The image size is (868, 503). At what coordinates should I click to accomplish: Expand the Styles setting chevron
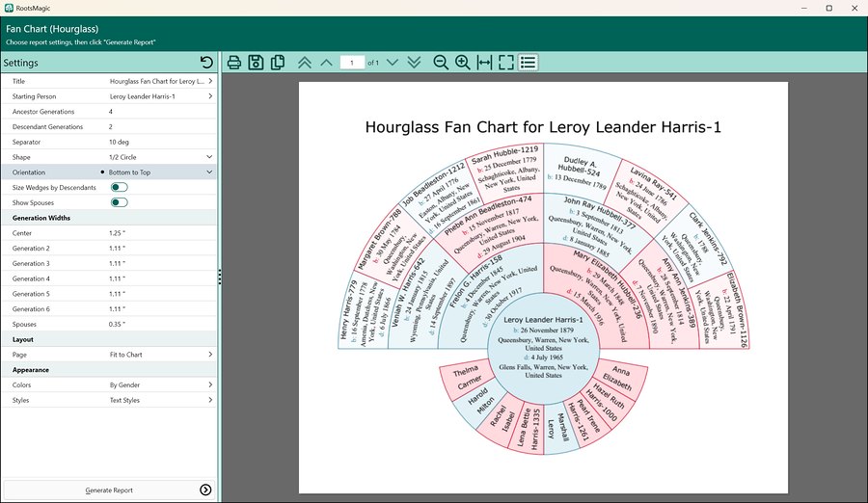pyautogui.click(x=210, y=400)
